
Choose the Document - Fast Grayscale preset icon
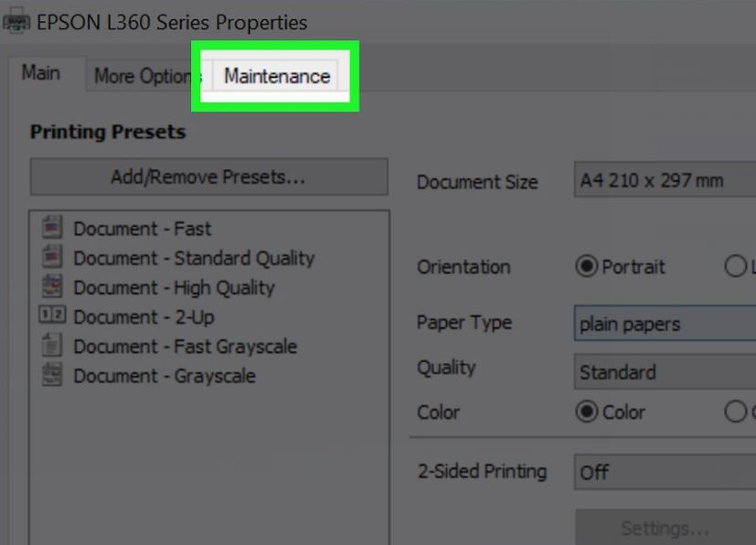pyautogui.click(x=51, y=345)
